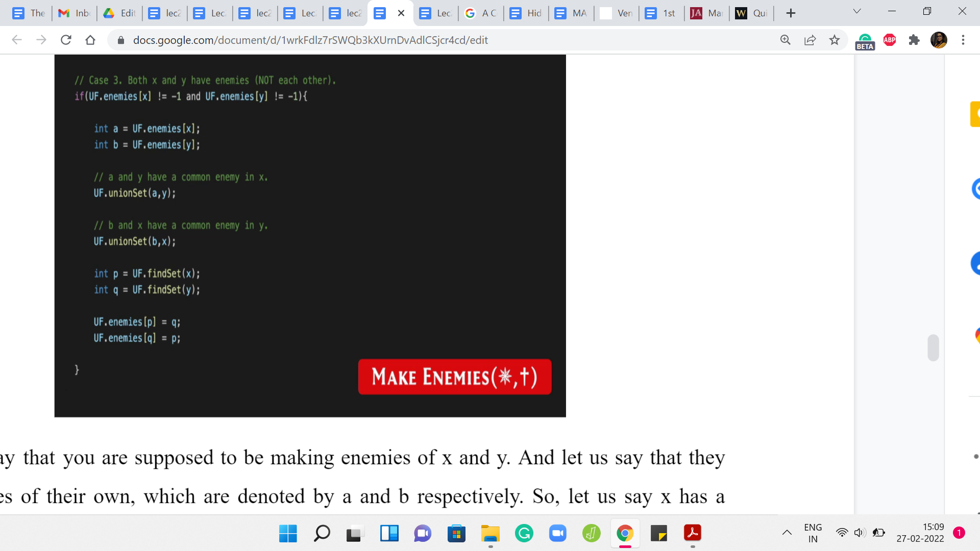Open the Windows Start menu
980x551 pixels.
click(288, 534)
